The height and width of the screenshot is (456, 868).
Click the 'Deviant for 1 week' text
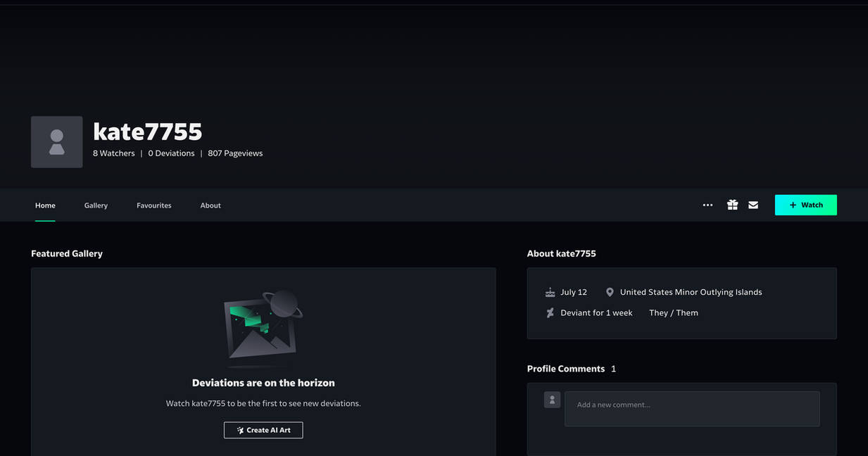coord(596,313)
